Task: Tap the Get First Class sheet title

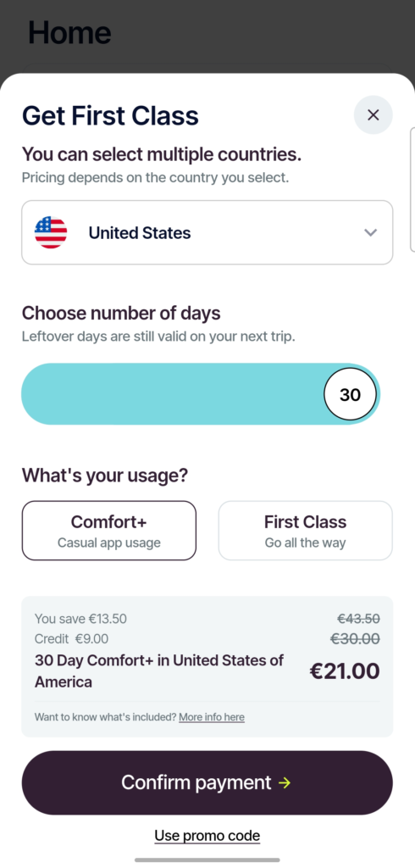Action: pos(110,115)
